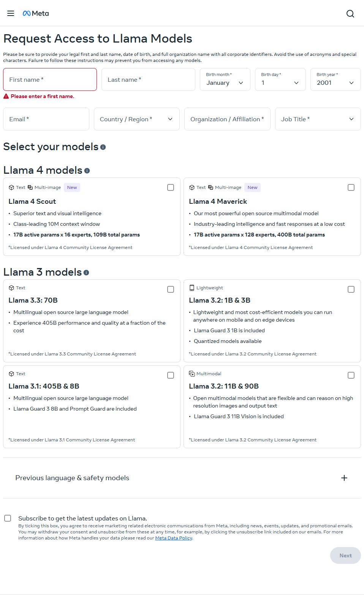Open the Meta Data Policy link
Image resolution: width=364 pixels, height=595 pixels.
[173, 538]
